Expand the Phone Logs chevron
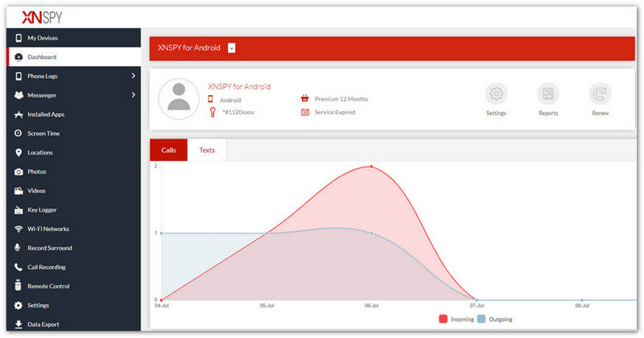 click(133, 76)
